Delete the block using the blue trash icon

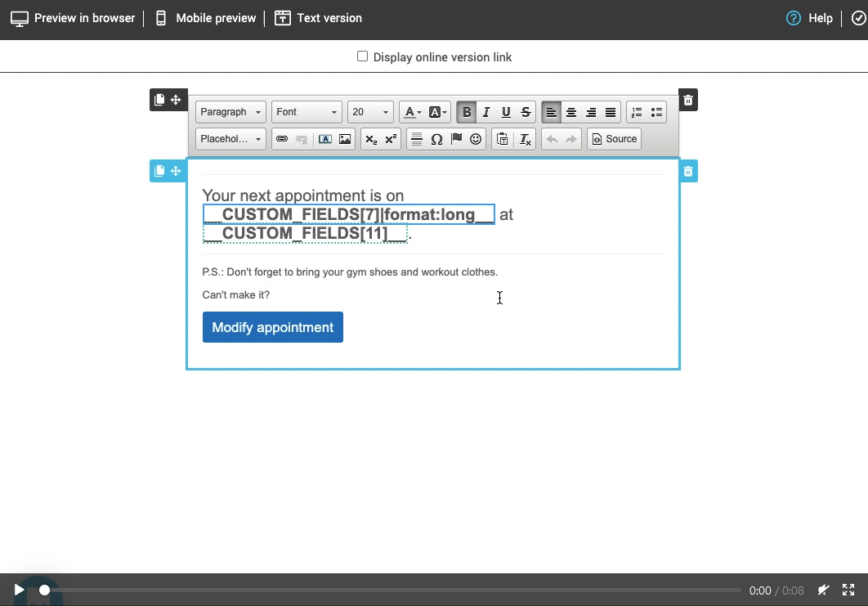pos(688,171)
